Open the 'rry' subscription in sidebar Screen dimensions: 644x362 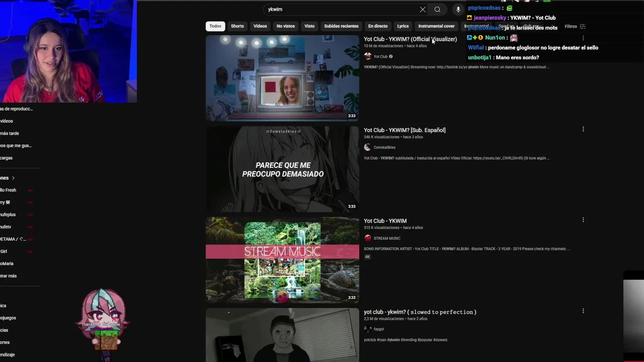coord(5,202)
